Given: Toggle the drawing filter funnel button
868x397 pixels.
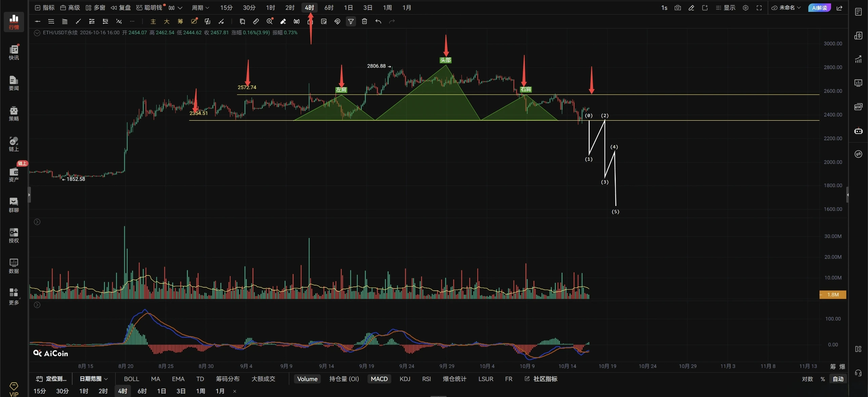Looking at the screenshot, I should (351, 21).
